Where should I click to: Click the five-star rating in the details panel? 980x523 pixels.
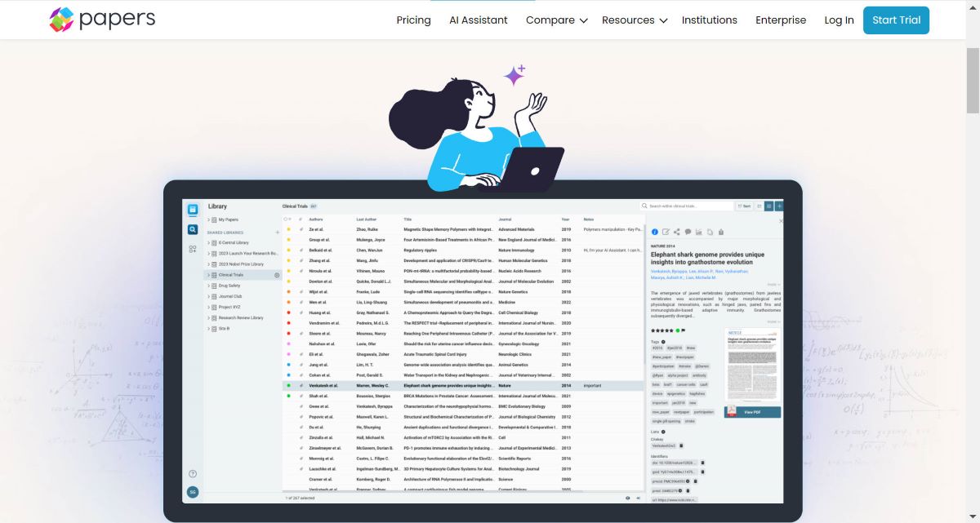coord(661,330)
